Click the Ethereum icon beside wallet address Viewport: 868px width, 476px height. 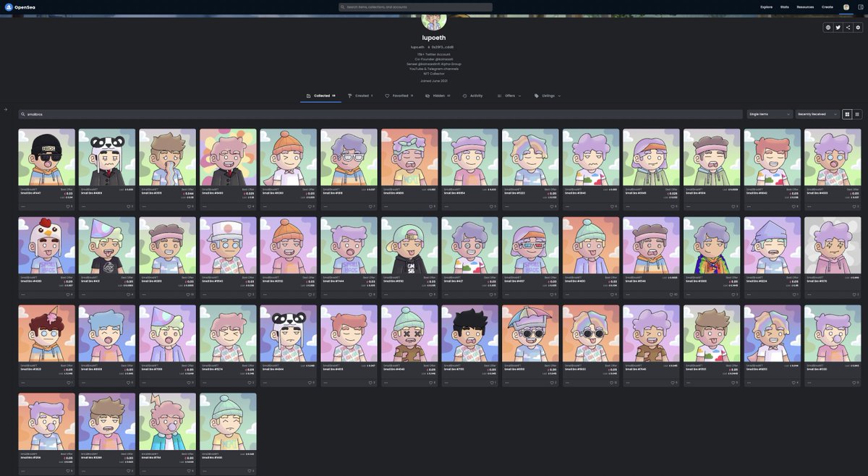[429, 47]
